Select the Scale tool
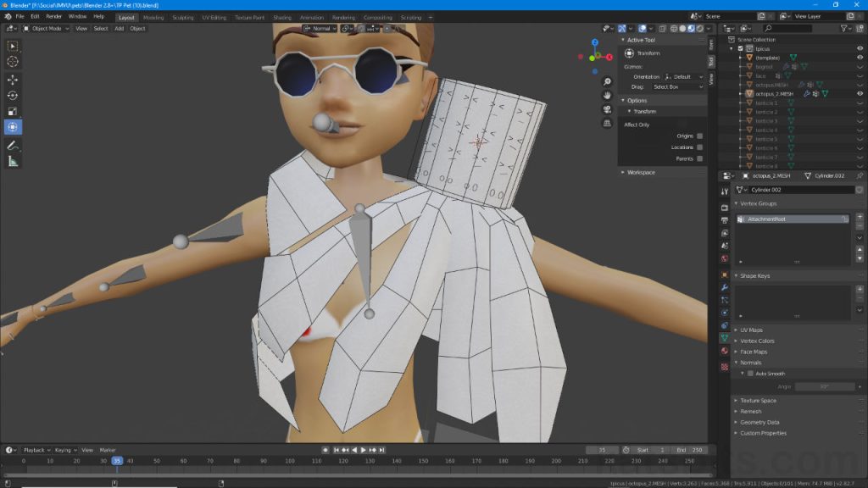 click(12, 111)
